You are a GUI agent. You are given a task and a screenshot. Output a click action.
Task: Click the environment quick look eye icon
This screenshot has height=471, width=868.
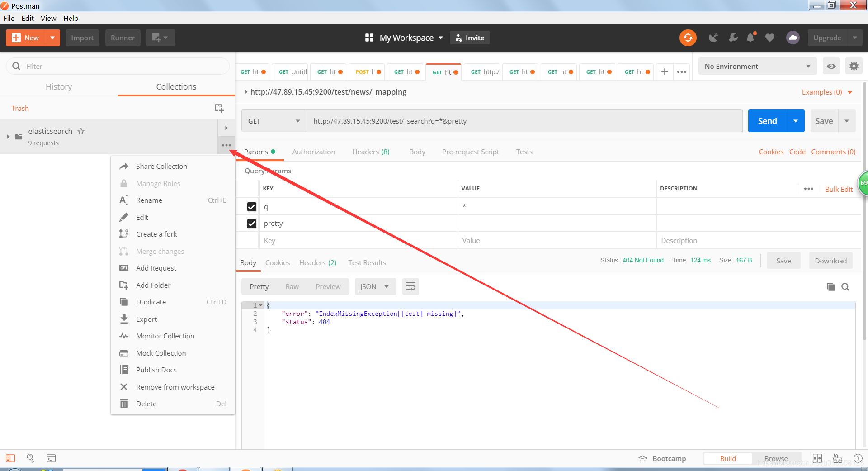coord(831,67)
